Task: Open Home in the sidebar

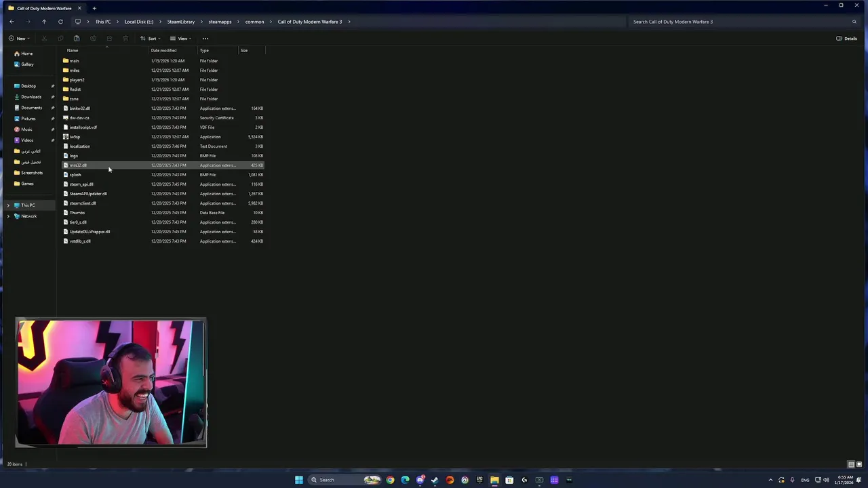Action: click(24, 54)
